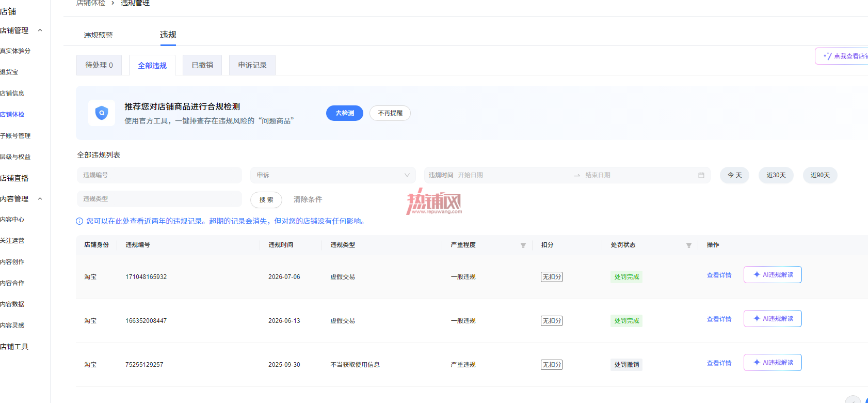Click 清除条件 to reset filters
Screen dimensions: 868x403
(x=308, y=199)
